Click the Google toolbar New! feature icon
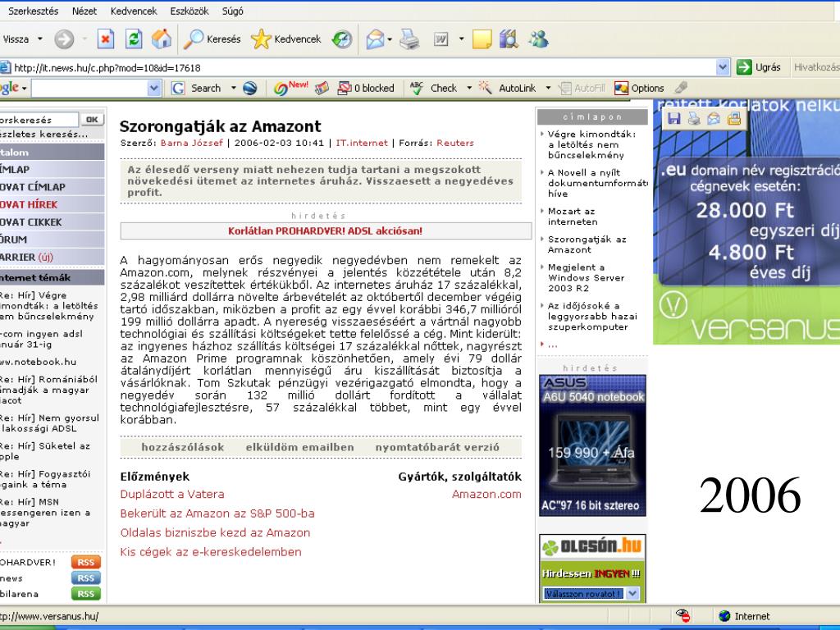The height and width of the screenshot is (630, 840). (291, 88)
